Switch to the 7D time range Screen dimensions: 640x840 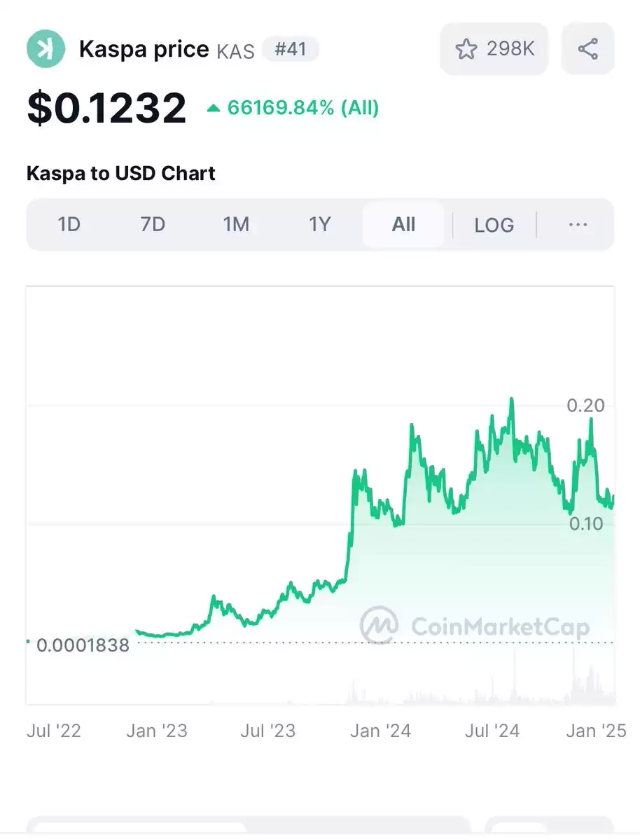pyautogui.click(x=153, y=224)
